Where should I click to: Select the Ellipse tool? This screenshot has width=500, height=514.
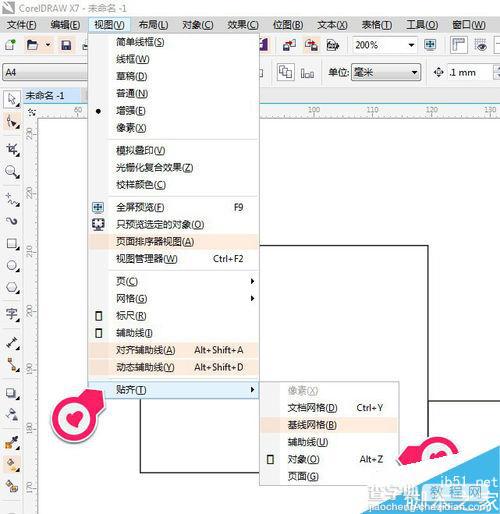pos(12,266)
